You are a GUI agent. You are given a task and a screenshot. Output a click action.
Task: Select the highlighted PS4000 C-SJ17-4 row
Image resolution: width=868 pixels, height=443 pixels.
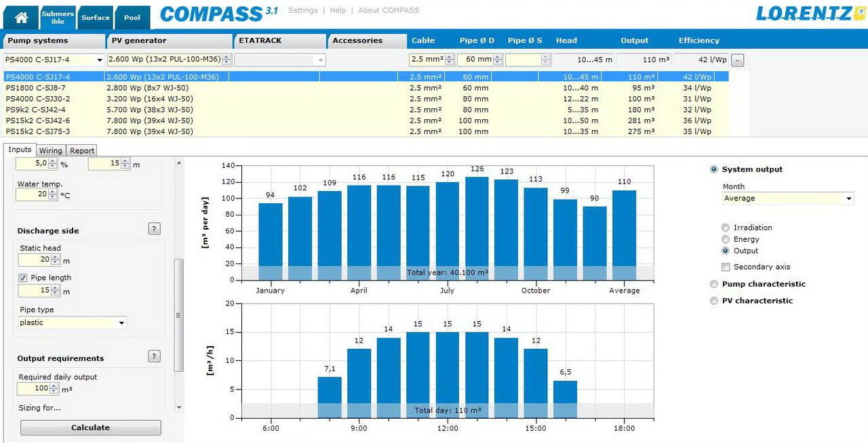pyautogui.click(x=366, y=77)
